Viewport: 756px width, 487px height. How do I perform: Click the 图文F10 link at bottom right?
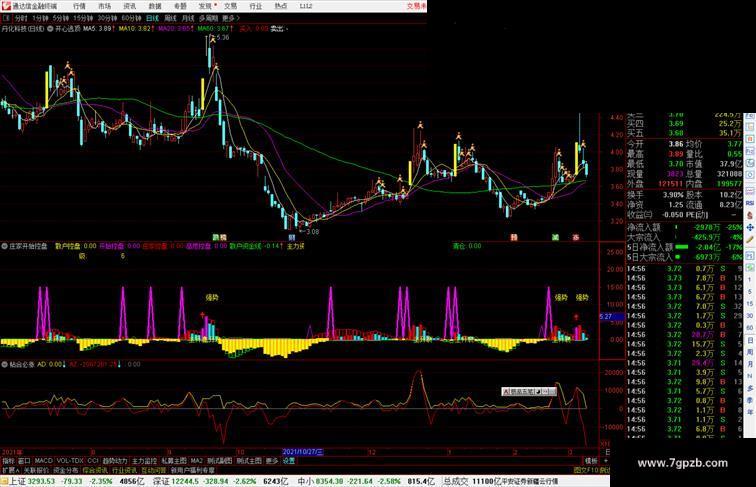[585, 470]
